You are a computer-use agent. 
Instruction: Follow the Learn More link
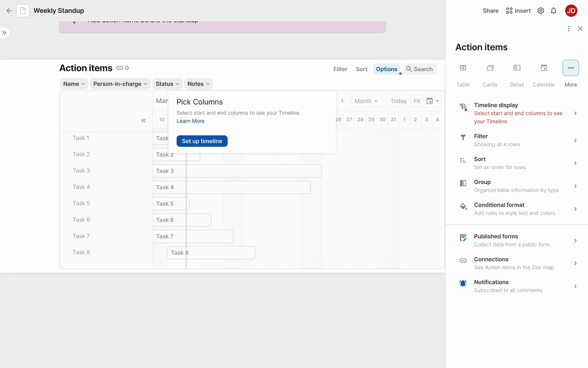pyautogui.click(x=190, y=121)
